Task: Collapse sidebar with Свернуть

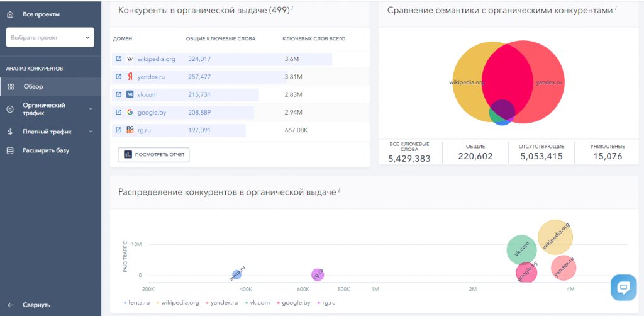Action: pyautogui.click(x=36, y=305)
